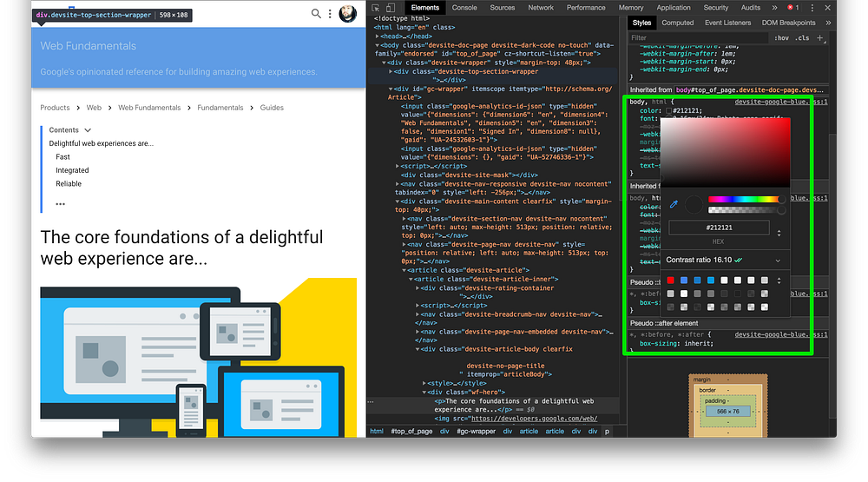Collapse the body node in DOM tree

[x=378, y=45]
